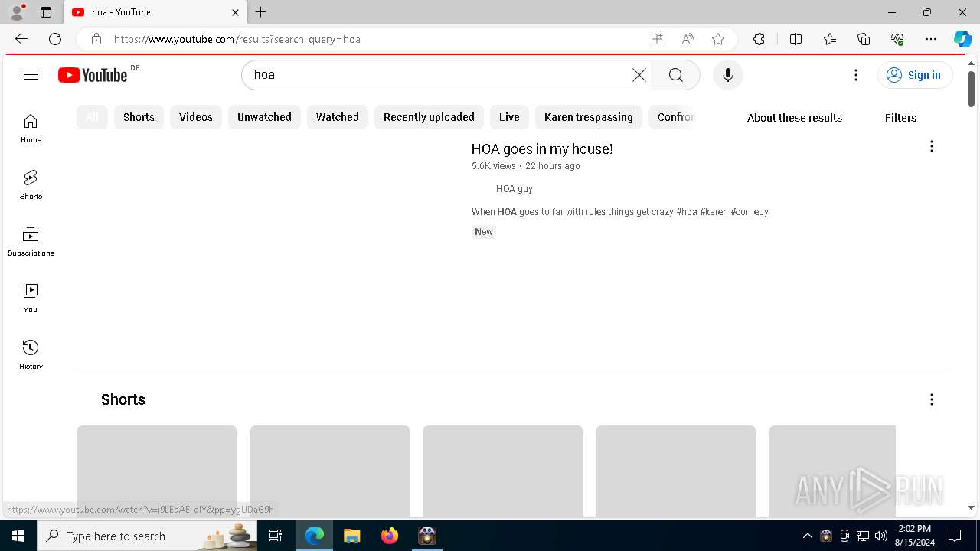This screenshot has width=980, height=551.
Task: Start voice search with the microphone icon
Action: click(728, 75)
